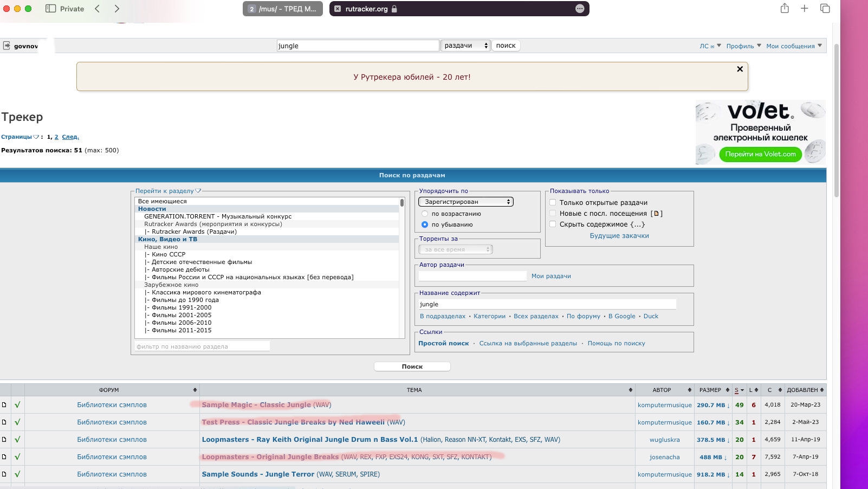Screen dimensions: 868x489
Task: Focus the Автор раздачи input field
Action: pos(472,276)
